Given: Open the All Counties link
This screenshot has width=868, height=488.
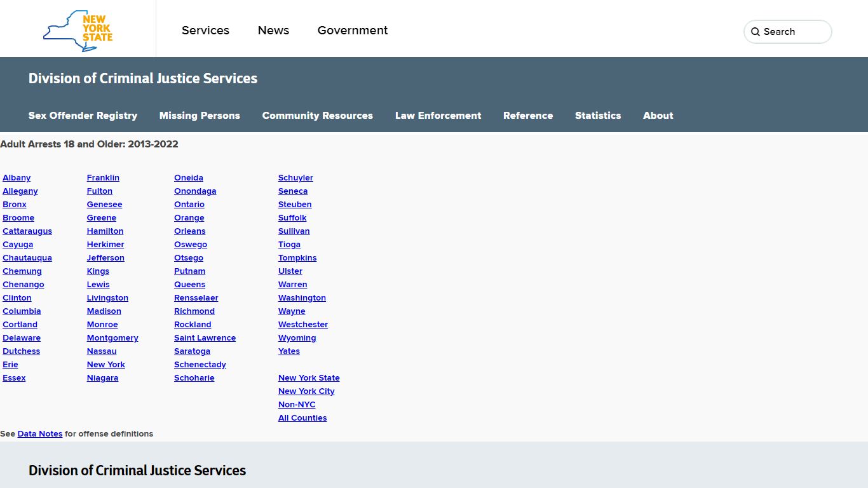Looking at the screenshot, I should [302, 418].
